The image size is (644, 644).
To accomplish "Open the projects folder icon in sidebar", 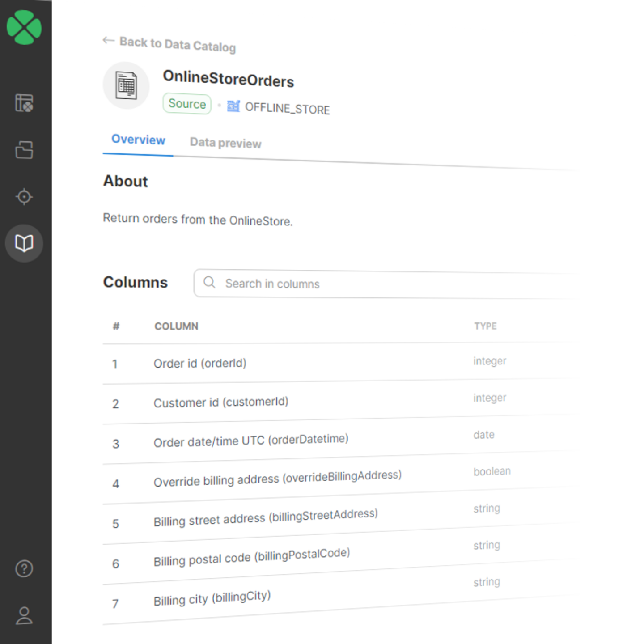I will [x=24, y=150].
